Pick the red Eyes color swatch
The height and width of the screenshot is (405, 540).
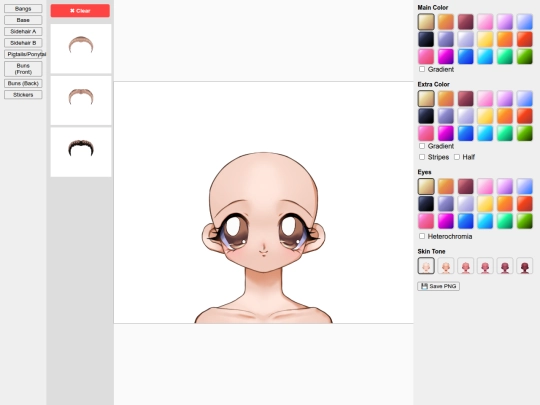[x=525, y=204]
